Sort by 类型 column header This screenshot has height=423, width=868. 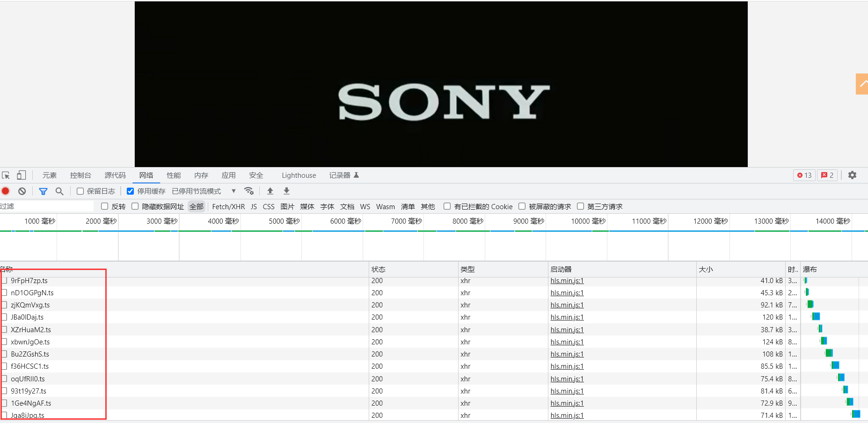(503, 269)
